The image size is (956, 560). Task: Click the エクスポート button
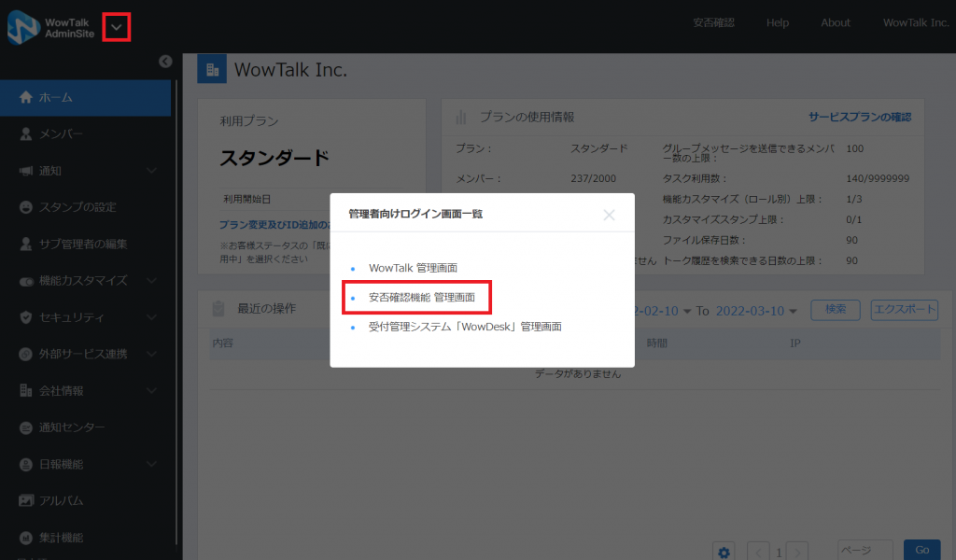(904, 310)
